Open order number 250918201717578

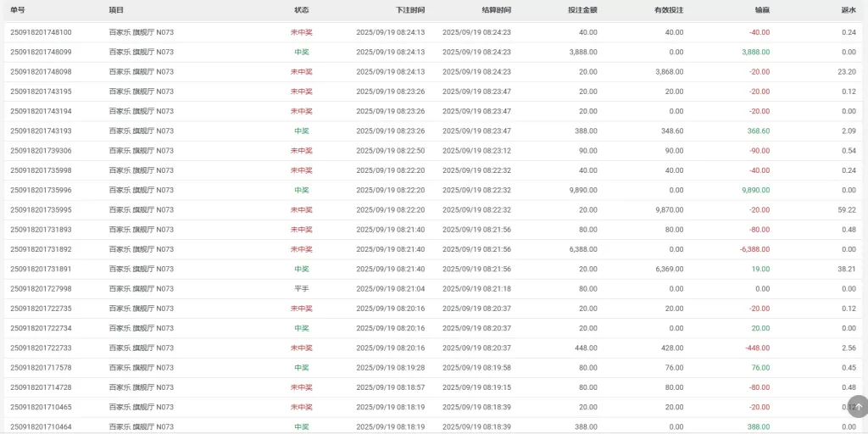41,368
